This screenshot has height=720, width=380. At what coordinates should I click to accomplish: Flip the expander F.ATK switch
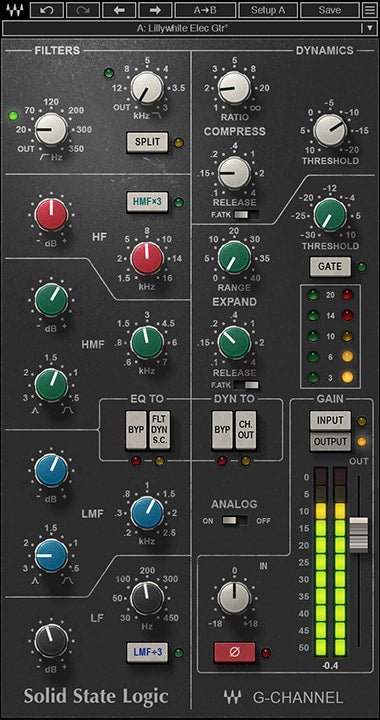tap(246, 385)
